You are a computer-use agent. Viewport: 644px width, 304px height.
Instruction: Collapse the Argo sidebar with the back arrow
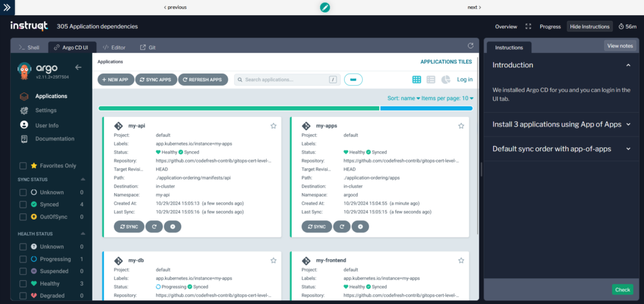[x=79, y=67]
